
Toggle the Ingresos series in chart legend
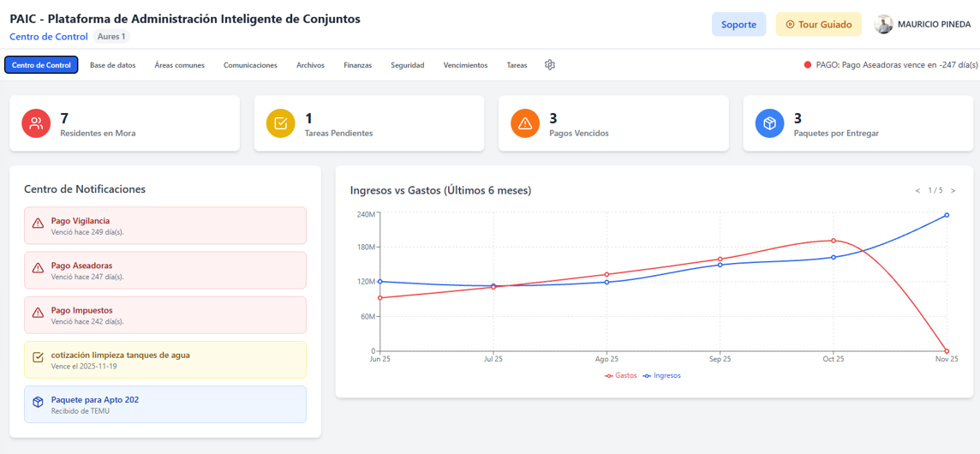point(662,376)
